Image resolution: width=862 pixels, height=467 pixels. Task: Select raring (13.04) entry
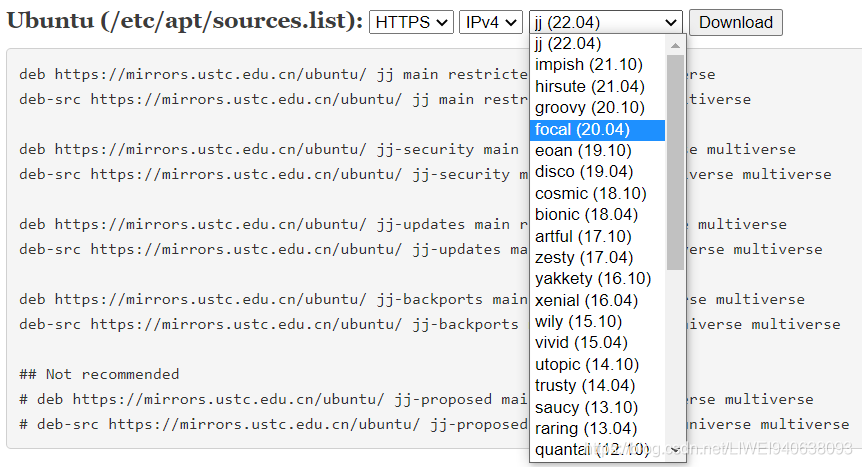597,429
